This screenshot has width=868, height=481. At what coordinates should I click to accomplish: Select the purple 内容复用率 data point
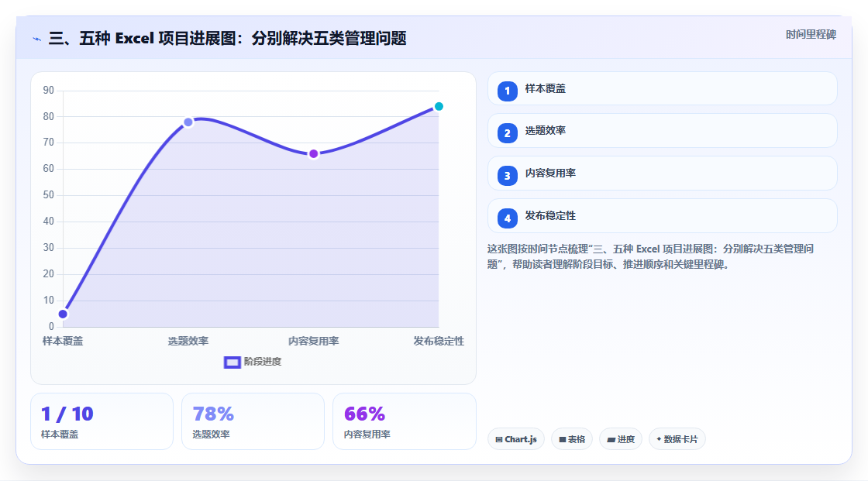click(x=313, y=154)
